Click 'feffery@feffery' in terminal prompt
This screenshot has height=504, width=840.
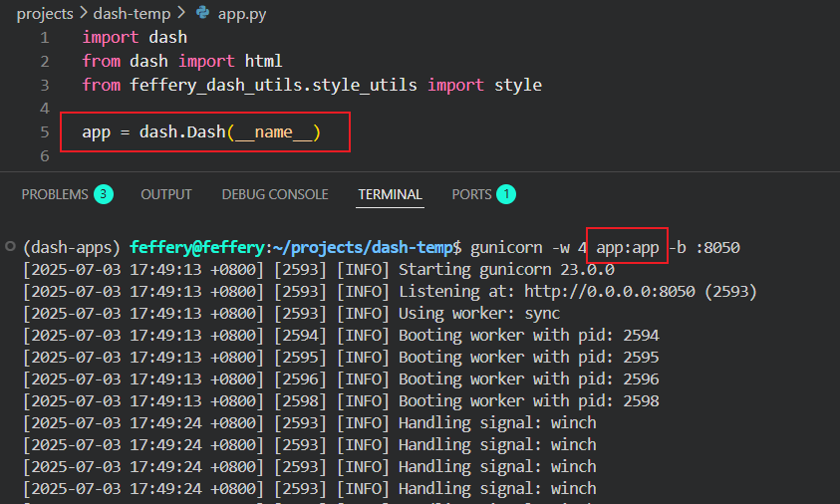[197, 247]
